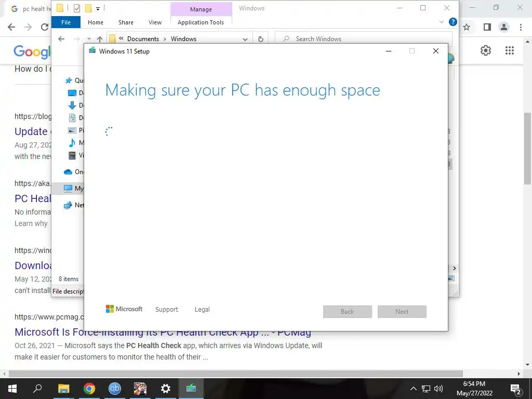Expand the address bar history dropdown

click(x=245, y=39)
